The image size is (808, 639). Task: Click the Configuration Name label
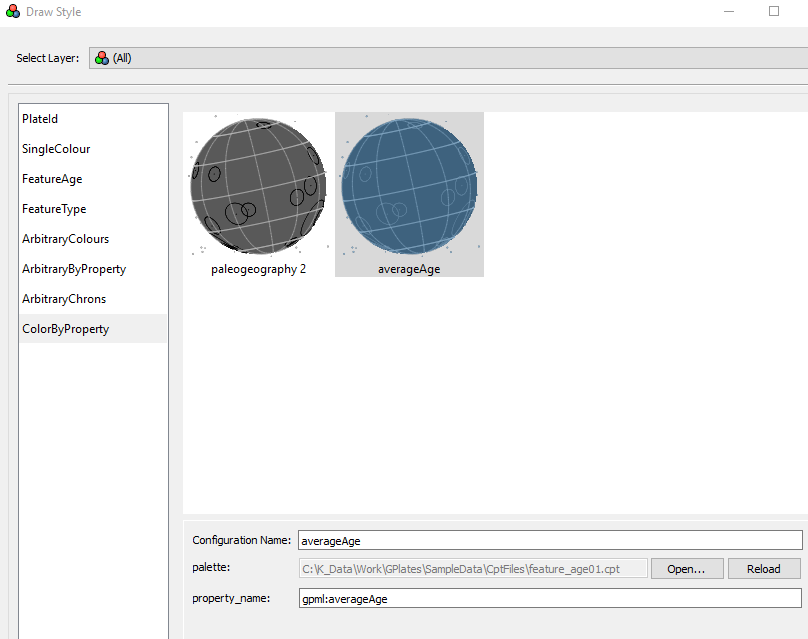(242, 540)
